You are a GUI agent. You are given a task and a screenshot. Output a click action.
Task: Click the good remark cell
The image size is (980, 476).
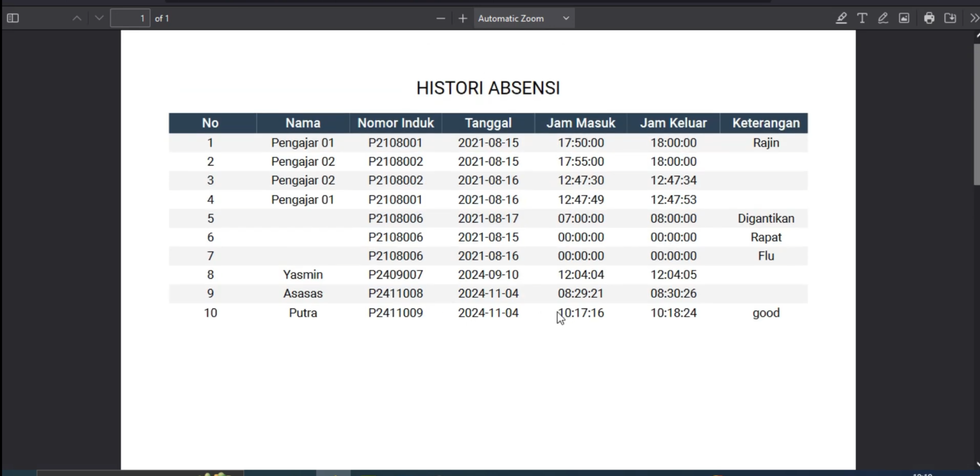(766, 313)
